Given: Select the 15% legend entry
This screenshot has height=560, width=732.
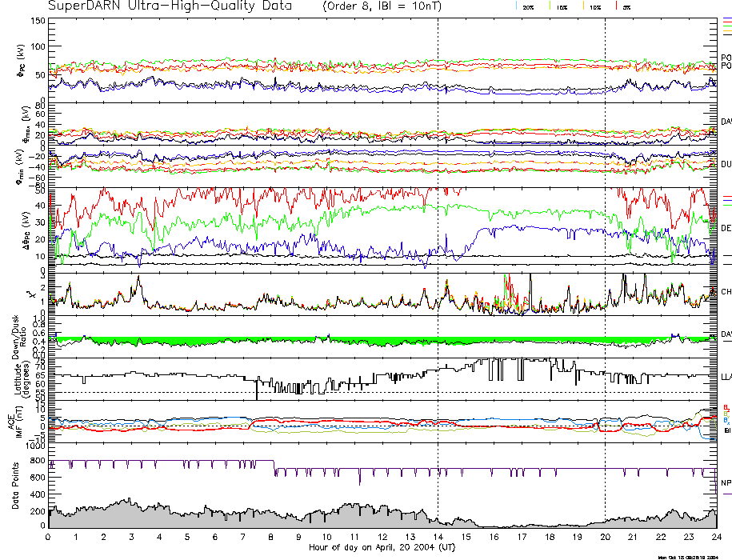Looking at the screenshot, I should coord(562,7).
